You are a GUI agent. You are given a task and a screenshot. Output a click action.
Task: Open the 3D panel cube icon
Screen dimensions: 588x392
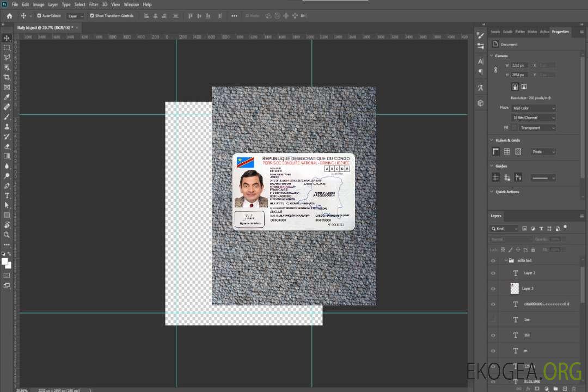[x=481, y=103]
